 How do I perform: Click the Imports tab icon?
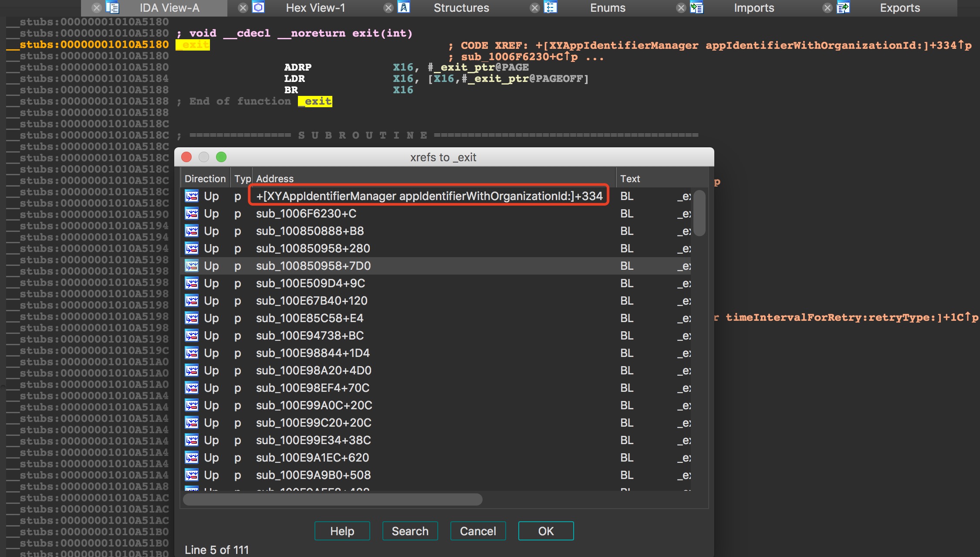696,7
